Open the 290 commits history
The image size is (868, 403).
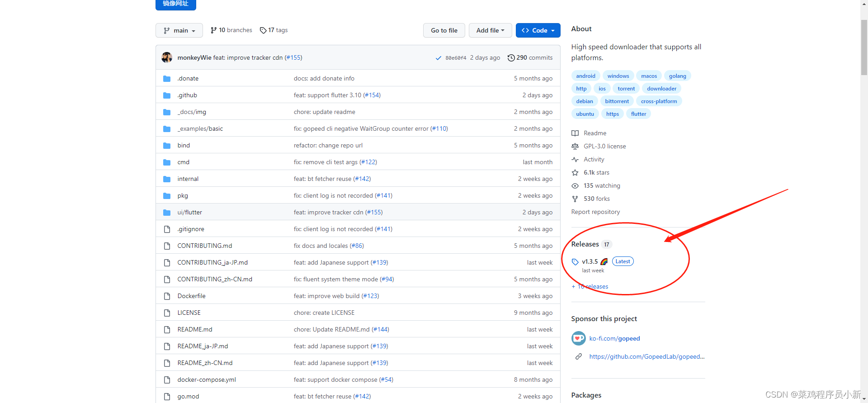coord(530,58)
